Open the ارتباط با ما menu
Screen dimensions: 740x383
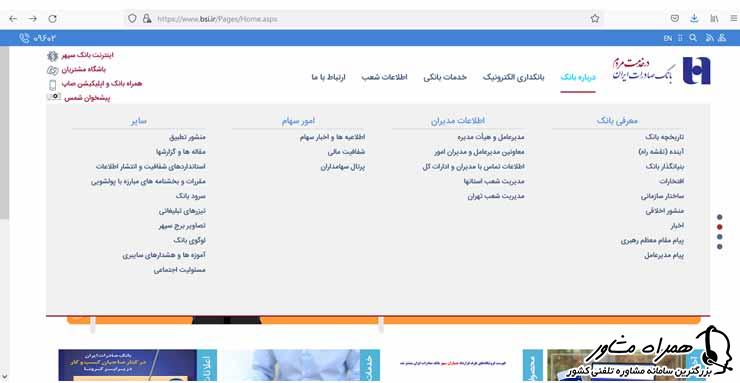pos(328,77)
